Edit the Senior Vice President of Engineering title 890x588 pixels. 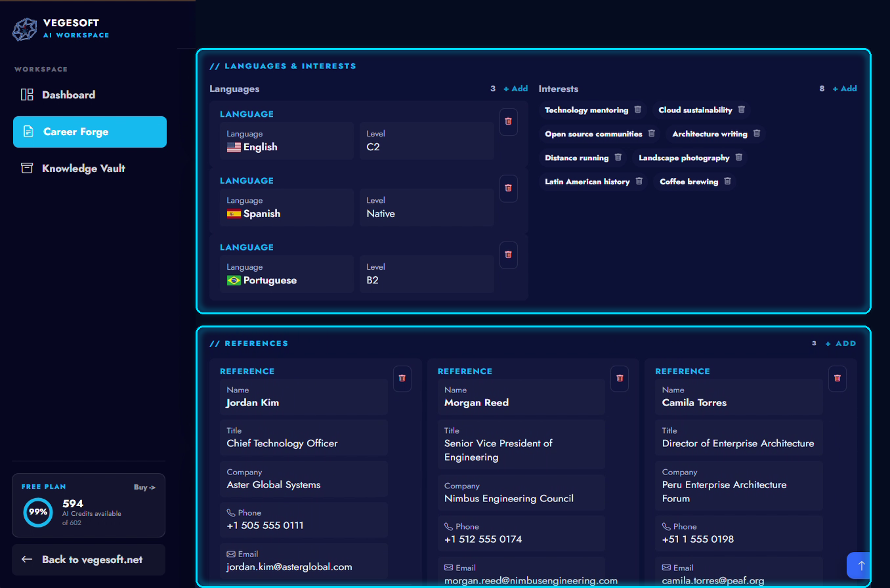coord(521,444)
